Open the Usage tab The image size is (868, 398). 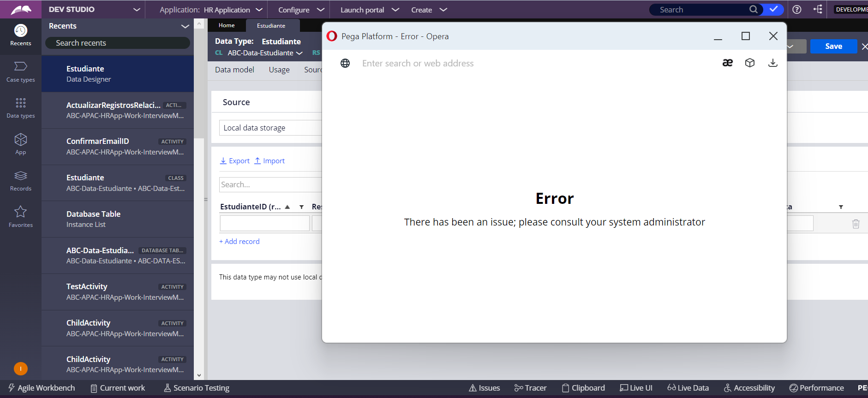coord(279,70)
